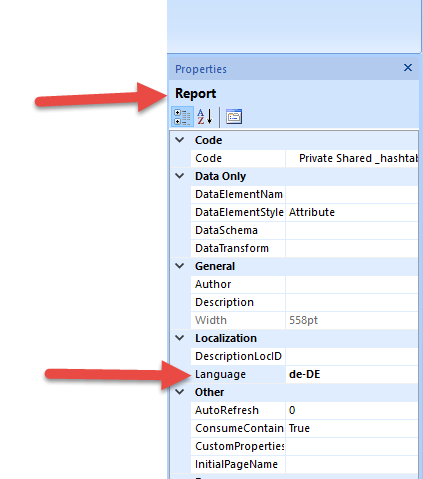
Task: Select the Width property
Action: [238, 320]
